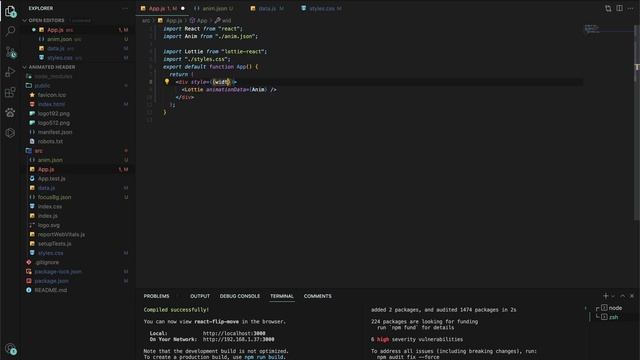Open package.json in the file tree
Screen dimensions: 640x360
coord(51,281)
